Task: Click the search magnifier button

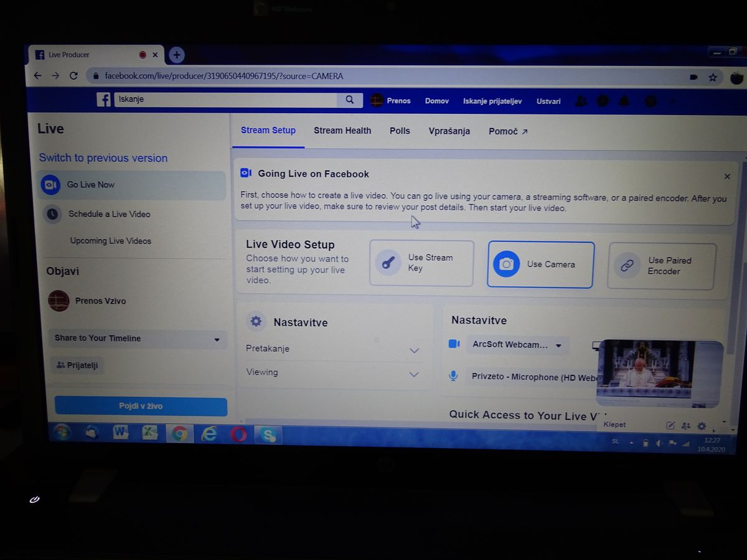Action: (350, 100)
